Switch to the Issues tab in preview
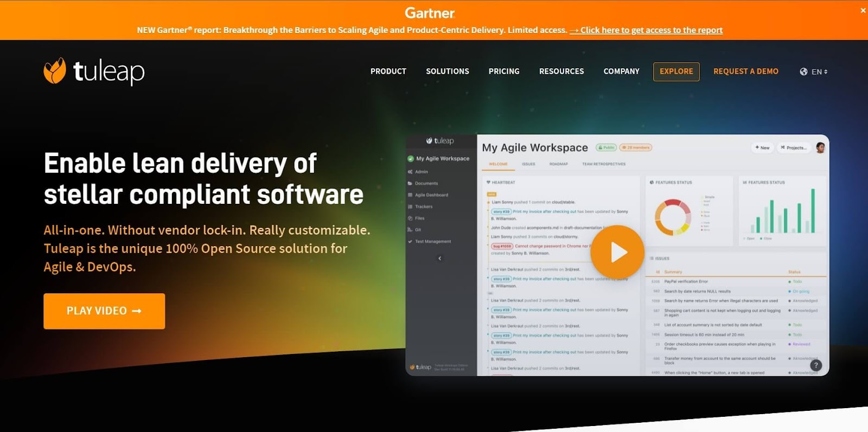The image size is (868, 432). click(x=528, y=164)
